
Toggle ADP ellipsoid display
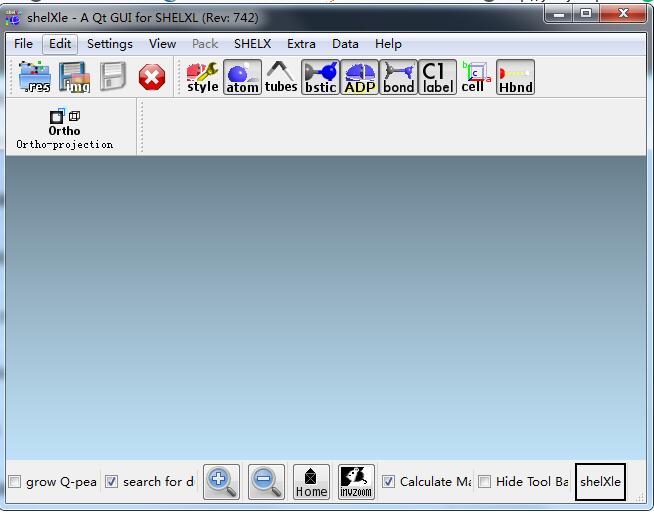coord(360,77)
